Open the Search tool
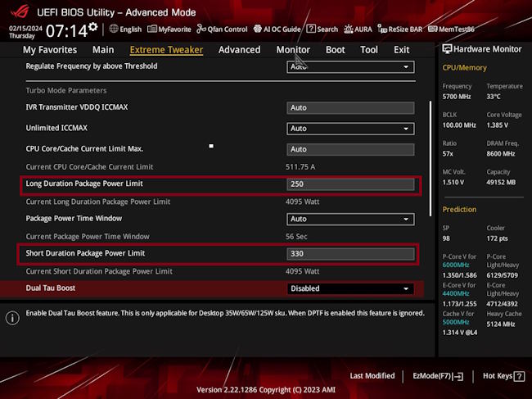 point(322,29)
